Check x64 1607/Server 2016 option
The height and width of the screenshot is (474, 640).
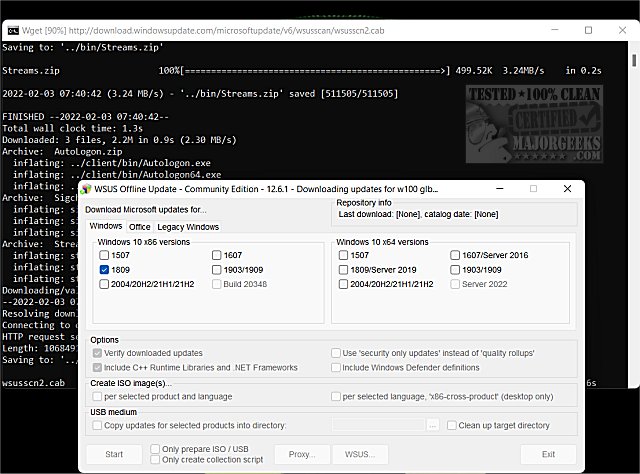pos(455,255)
